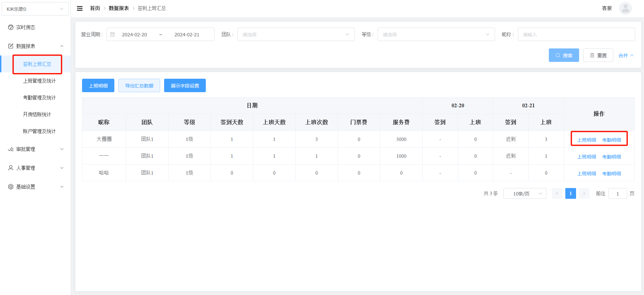
Task: Click the 大圈圈 nickname cell
Action: click(104, 139)
